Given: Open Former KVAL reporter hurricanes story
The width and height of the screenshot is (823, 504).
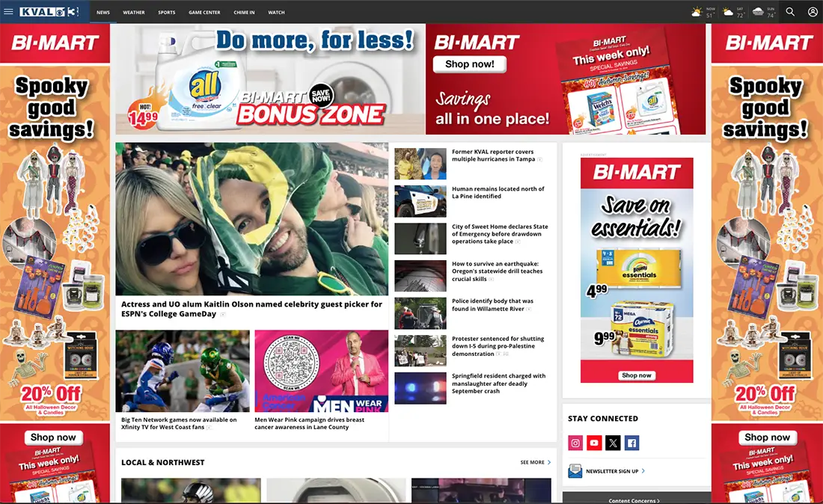Looking at the screenshot, I should [x=493, y=156].
